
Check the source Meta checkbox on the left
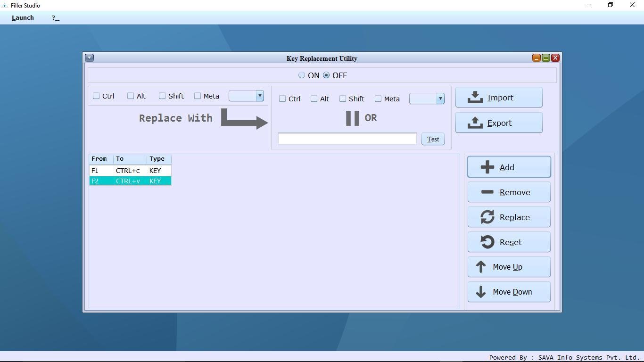click(x=198, y=96)
